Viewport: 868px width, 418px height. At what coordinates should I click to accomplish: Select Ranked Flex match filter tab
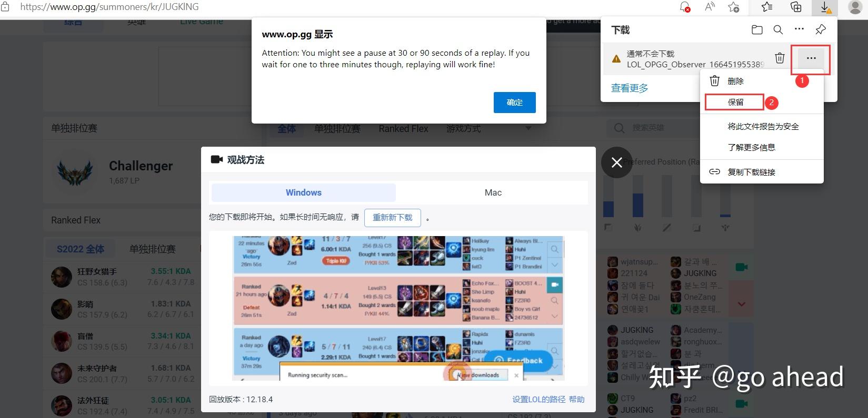403,129
